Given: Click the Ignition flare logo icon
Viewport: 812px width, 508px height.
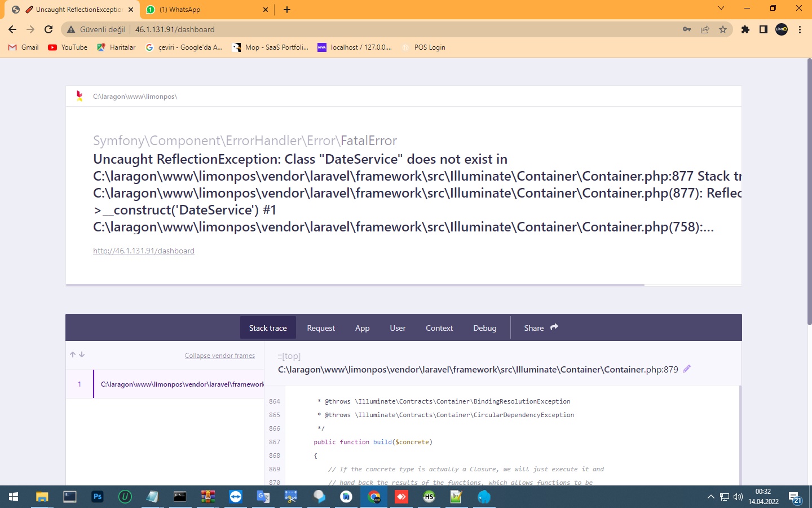Looking at the screenshot, I should coord(80,96).
